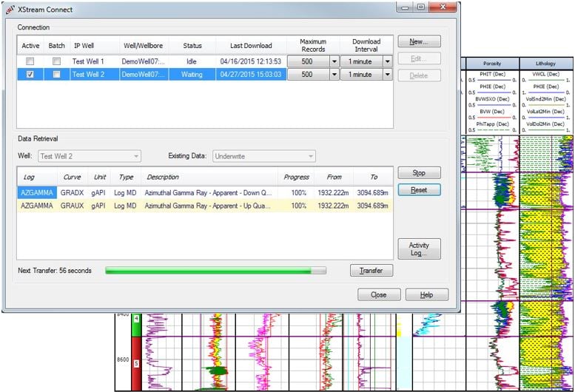Screen dimensions: 575x392
Task: Click the Download Interval column header
Action: [x=366, y=46]
